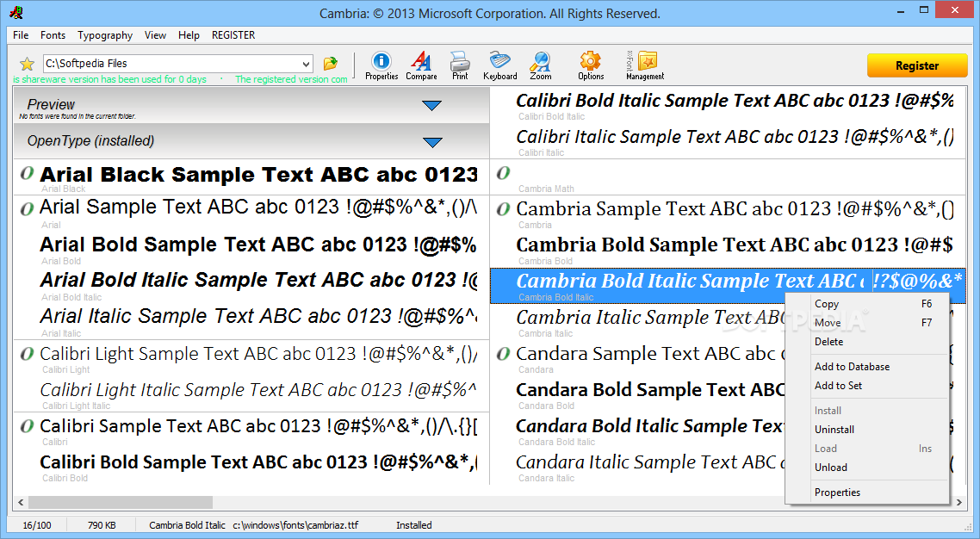
Task: Choose Copy from the context menu
Action: coord(867,304)
